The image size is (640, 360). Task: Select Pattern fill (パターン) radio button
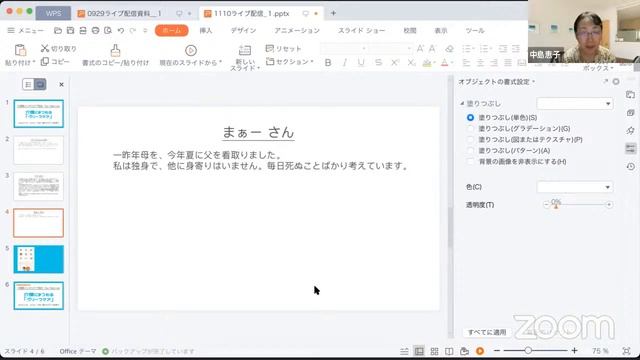pos(470,151)
